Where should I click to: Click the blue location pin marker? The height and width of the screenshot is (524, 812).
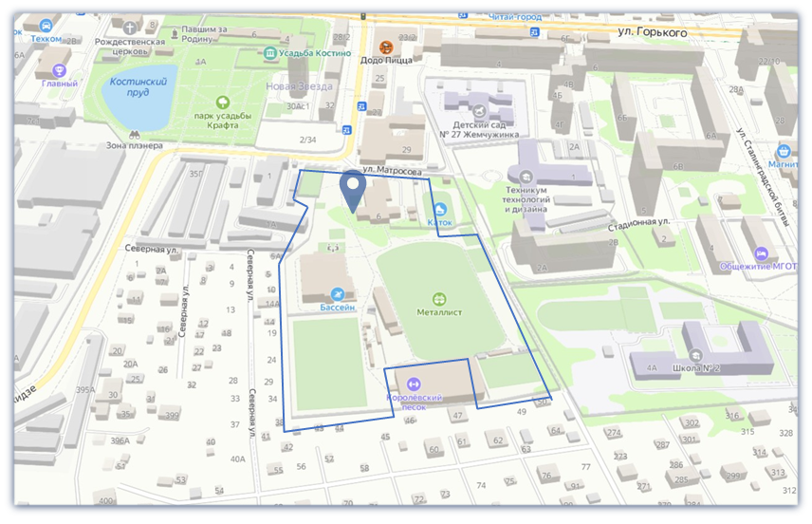point(353,189)
